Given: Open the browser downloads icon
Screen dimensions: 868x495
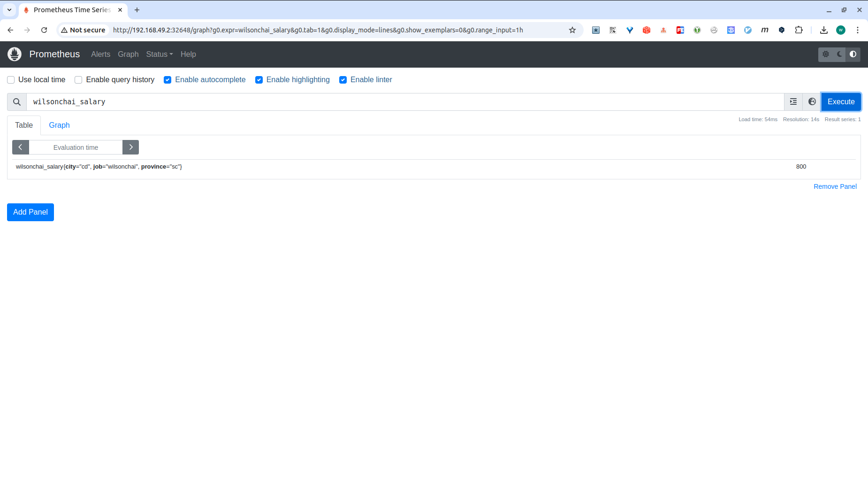Looking at the screenshot, I should coord(824,30).
